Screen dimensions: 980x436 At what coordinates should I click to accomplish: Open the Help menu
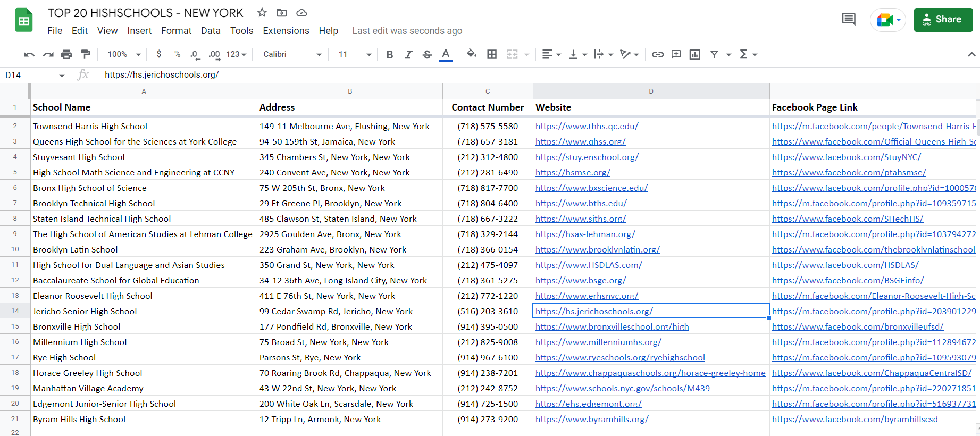(x=329, y=31)
